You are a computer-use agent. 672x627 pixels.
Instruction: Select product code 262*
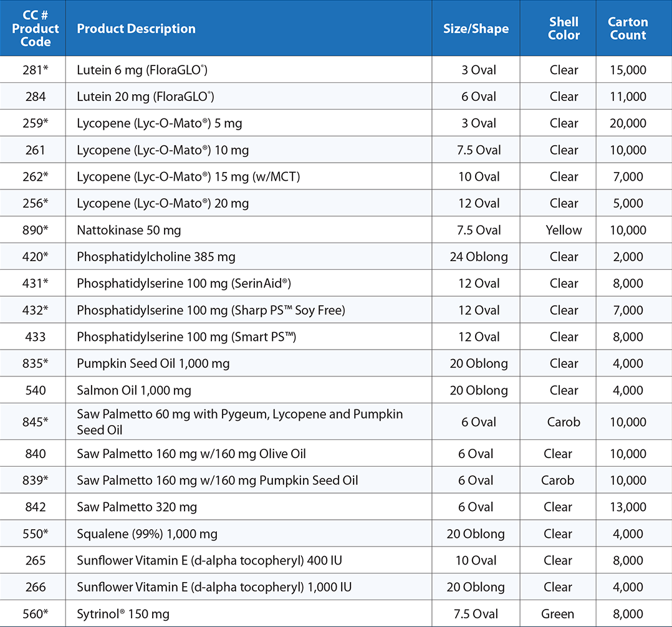[35, 176]
